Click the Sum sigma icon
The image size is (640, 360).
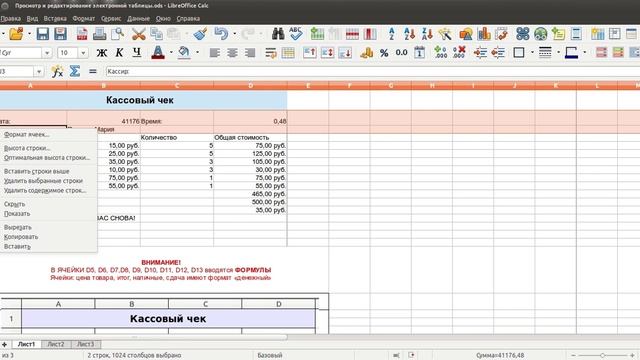(x=75, y=71)
